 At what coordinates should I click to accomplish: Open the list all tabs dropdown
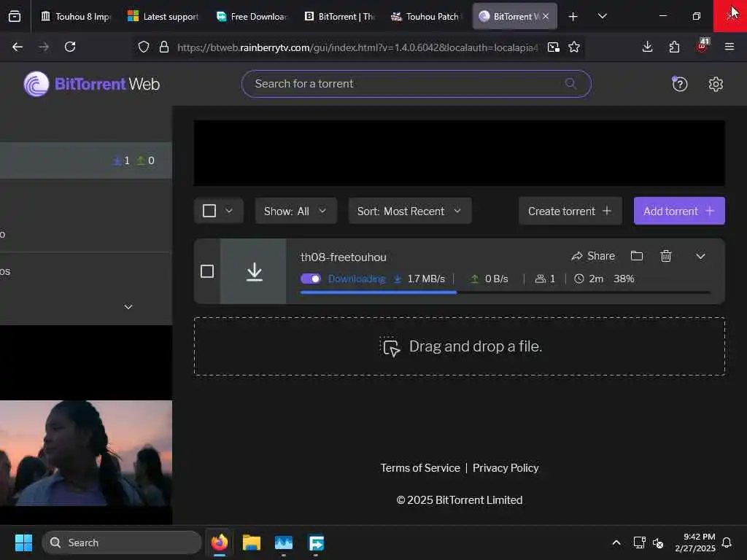point(602,16)
